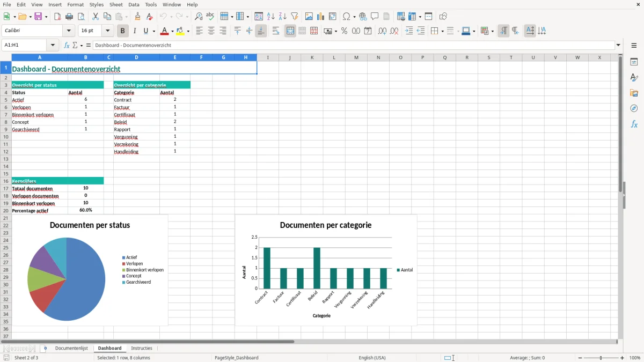The height and width of the screenshot is (362, 644).
Task: Open the sidebar Navigator compass icon
Action: 634,109
